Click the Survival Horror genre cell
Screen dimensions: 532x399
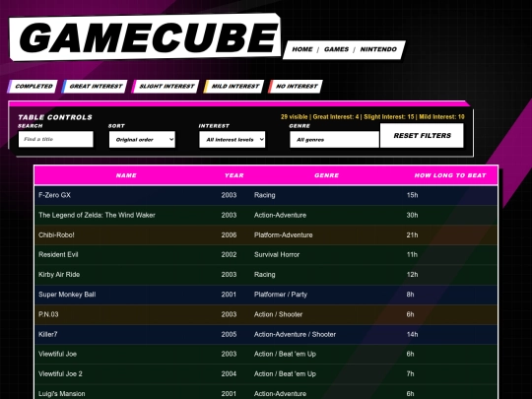coord(277,254)
